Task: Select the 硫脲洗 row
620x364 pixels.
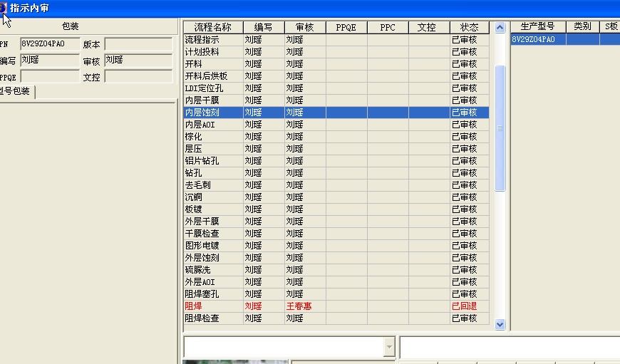Action: coord(336,270)
